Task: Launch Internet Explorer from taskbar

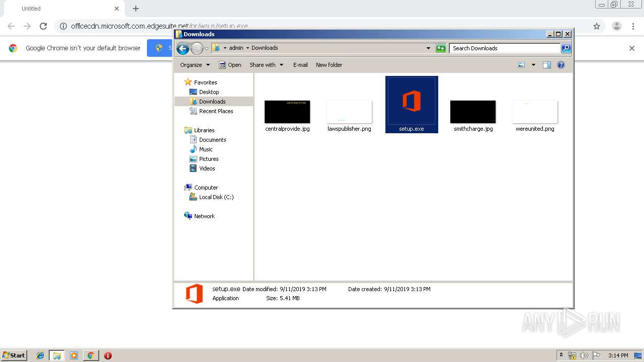Action: [x=40, y=355]
